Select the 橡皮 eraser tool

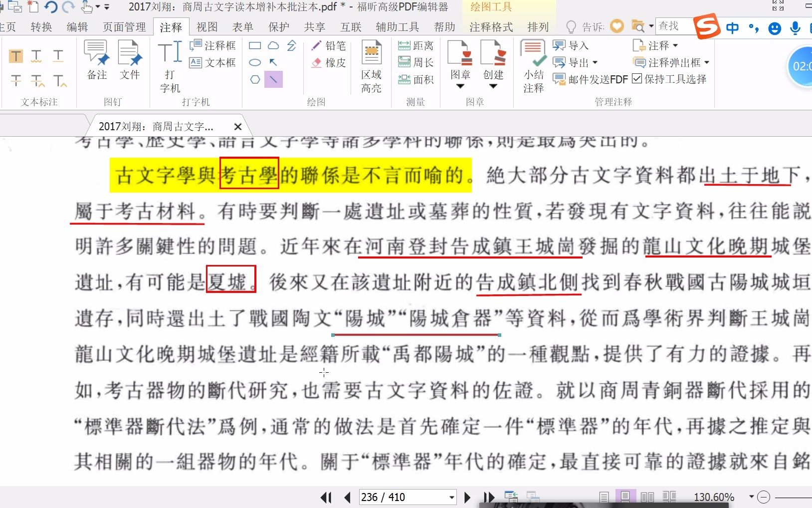click(329, 63)
